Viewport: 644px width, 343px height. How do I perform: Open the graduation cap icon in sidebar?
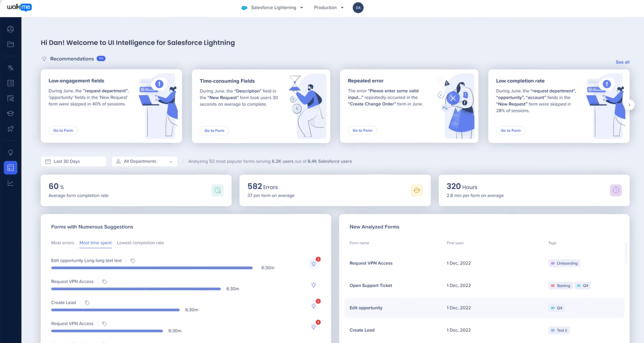[x=10, y=114]
